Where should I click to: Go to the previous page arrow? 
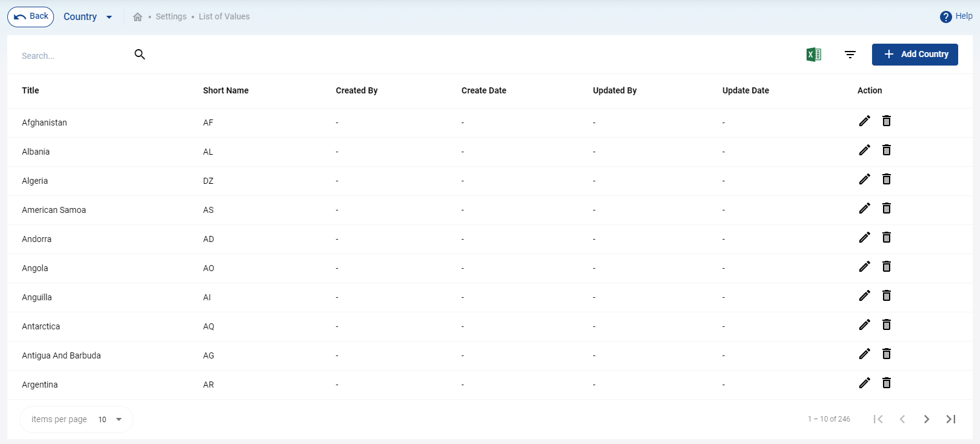902,419
